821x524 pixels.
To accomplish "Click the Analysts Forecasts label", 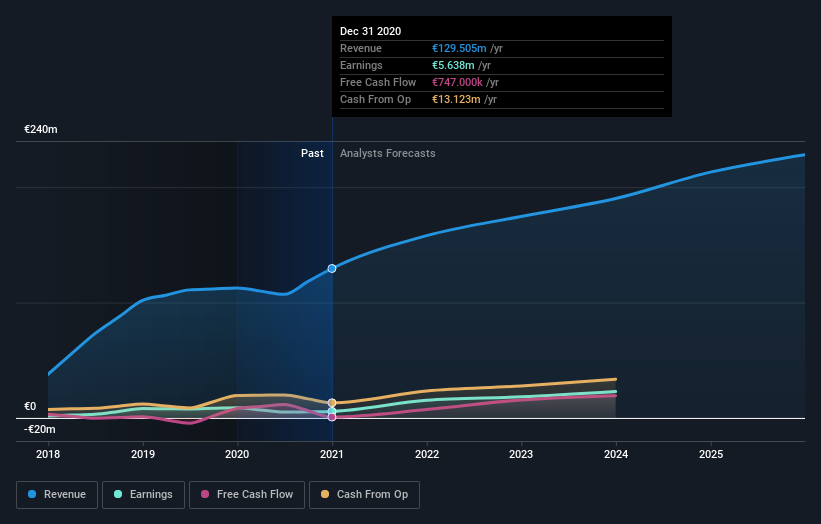I will [387, 153].
